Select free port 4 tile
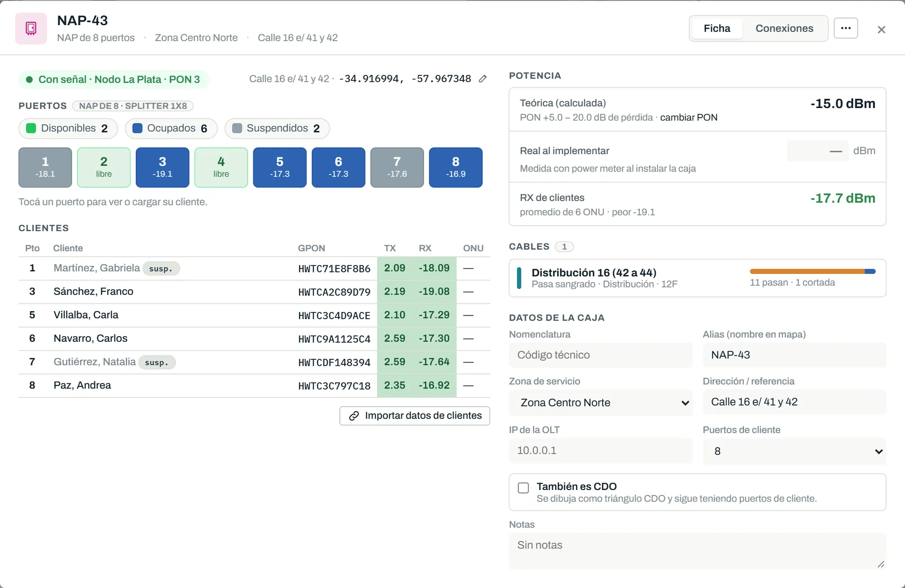Image resolution: width=905 pixels, height=588 pixels. (221, 167)
